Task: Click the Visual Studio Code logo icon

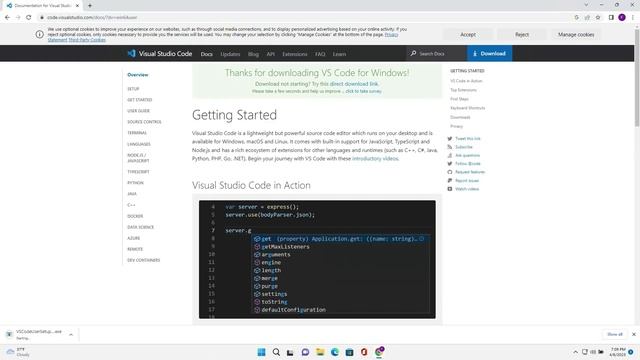Action: [131, 53]
